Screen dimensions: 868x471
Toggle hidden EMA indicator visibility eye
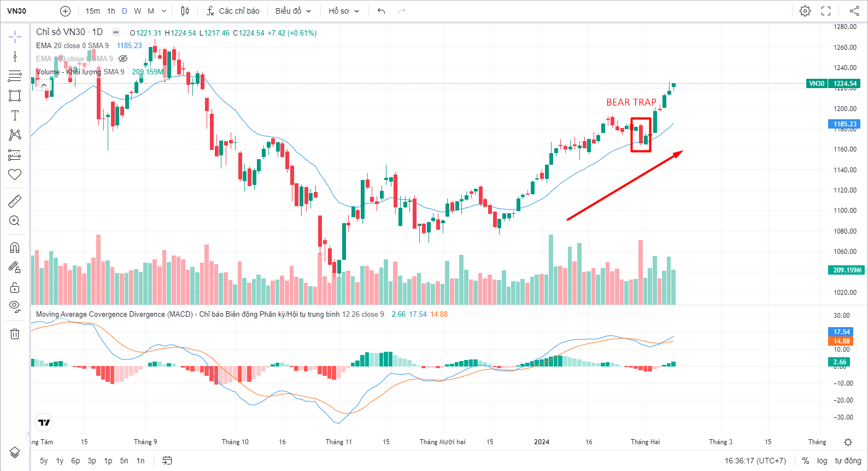point(123,59)
